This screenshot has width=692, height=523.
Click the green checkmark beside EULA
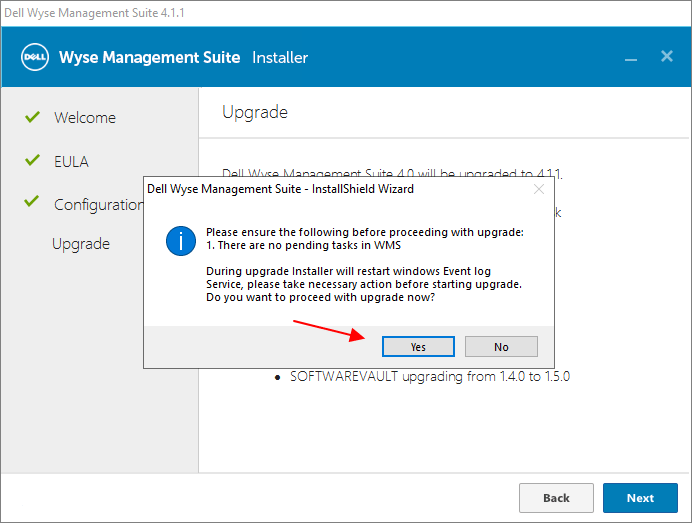pyautogui.click(x=31, y=161)
